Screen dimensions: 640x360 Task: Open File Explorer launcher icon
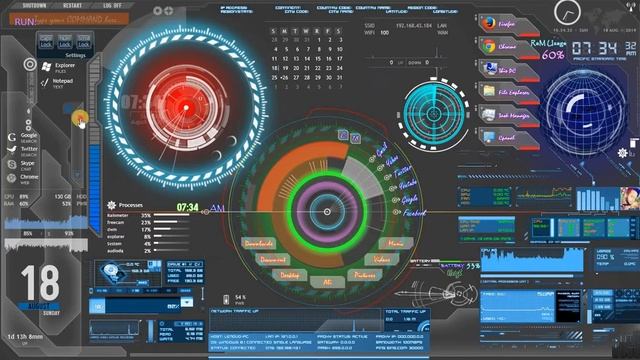(x=489, y=91)
